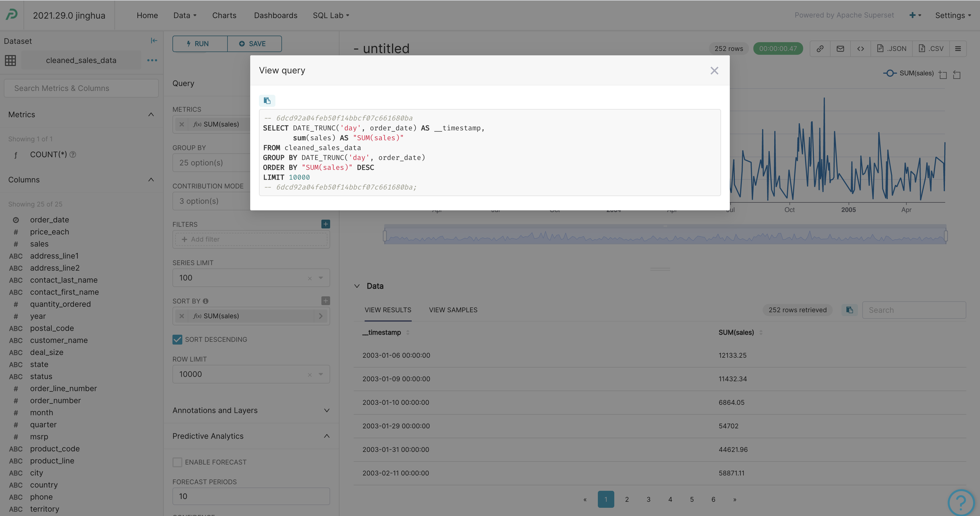Close the View query dialog
This screenshot has height=516, width=980.
point(714,71)
